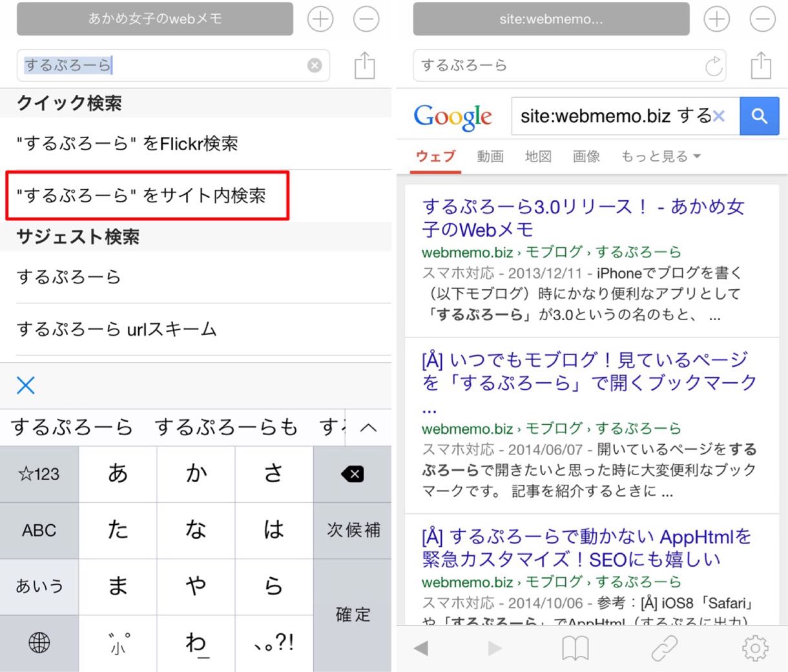Tap the 次候補 key
Image resolution: width=788 pixels, height=672 pixels.
coord(353,531)
